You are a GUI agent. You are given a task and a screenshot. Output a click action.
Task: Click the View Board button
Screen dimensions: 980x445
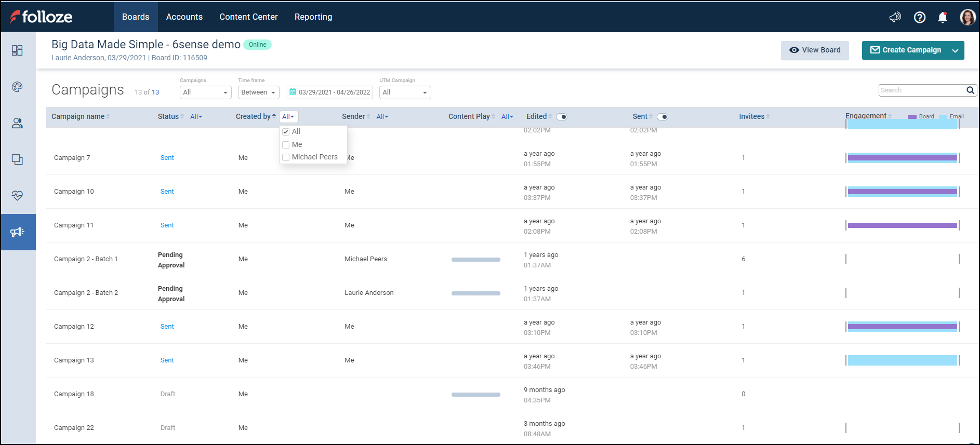(814, 50)
